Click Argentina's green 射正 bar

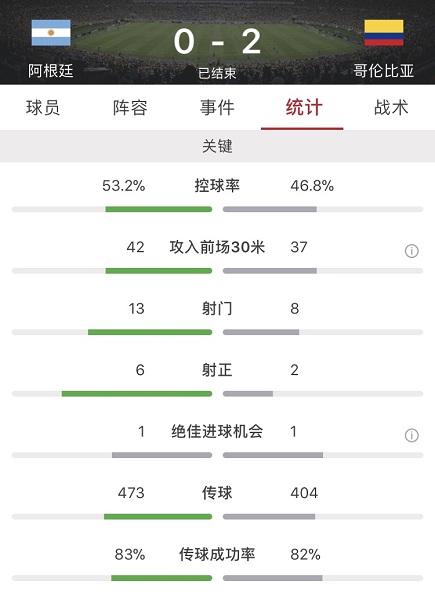click(x=137, y=394)
